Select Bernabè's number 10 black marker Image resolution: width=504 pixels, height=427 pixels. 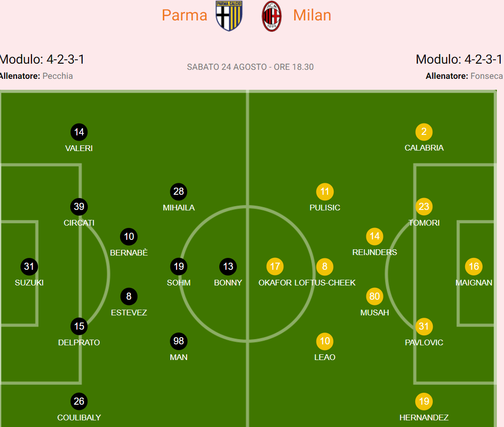(x=129, y=237)
